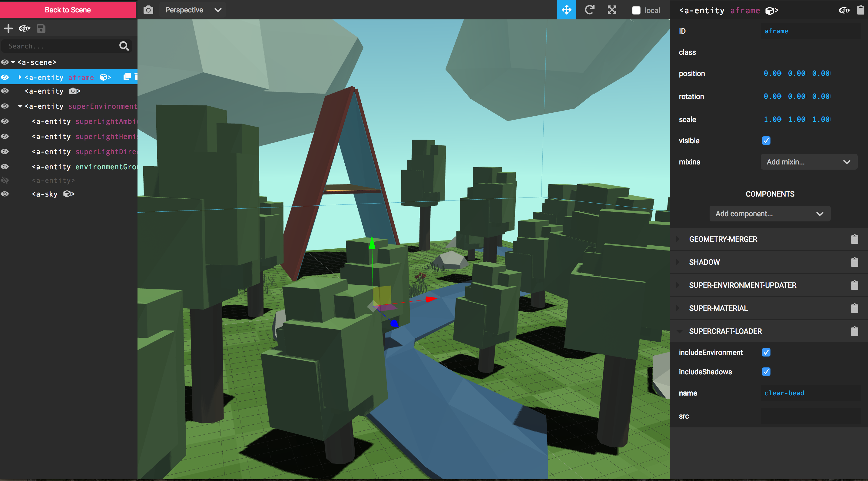Click Back to Scene button
Image resolution: width=868 pixels, height=481 pixels.
tap(69, 9)
